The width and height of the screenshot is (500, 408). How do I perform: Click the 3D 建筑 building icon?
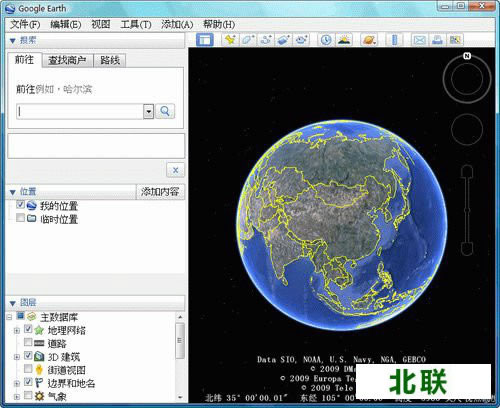tap(39, 357)
